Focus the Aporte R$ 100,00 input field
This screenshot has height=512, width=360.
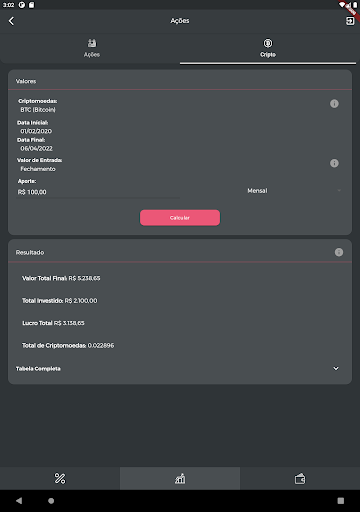pyautogui.click(x=98, y=192)
